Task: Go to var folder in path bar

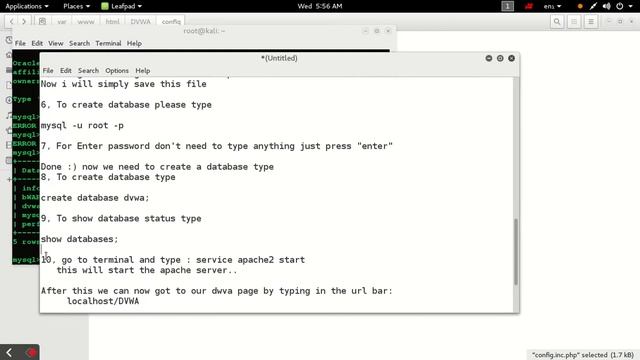Action: [x=62, y=22]
